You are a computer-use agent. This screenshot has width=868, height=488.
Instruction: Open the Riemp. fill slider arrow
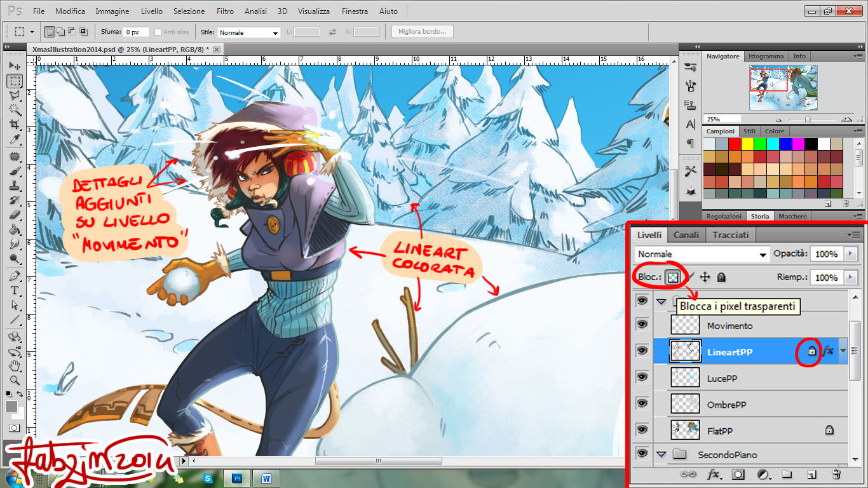[x=851, y=278]
